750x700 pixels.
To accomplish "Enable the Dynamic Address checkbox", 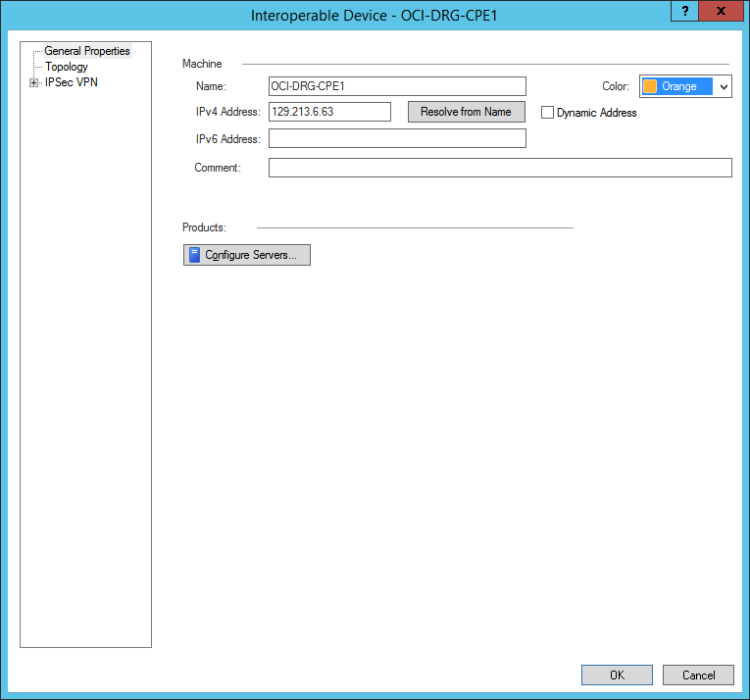I will [548, 113].
